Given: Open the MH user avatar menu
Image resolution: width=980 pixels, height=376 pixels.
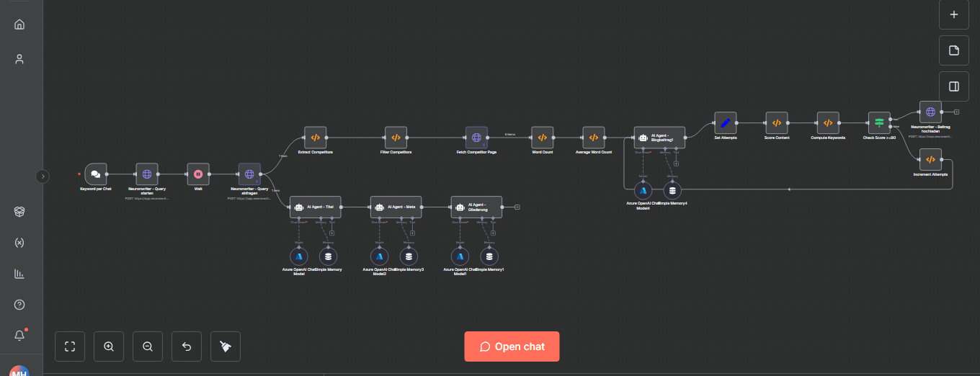Looking at the screenshot, I should click(19, 370).
